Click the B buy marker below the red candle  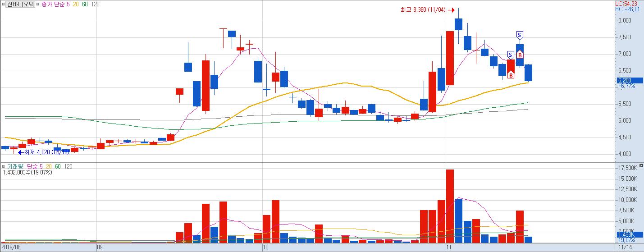tap(511, 75)
